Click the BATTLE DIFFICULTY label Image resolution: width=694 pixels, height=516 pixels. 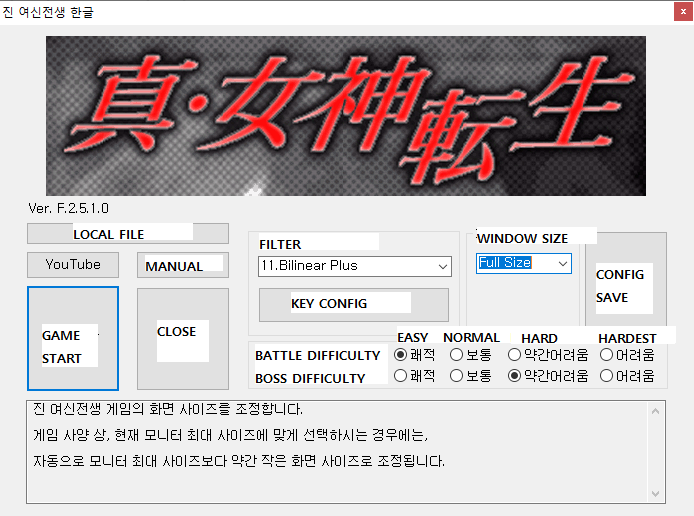317,355
